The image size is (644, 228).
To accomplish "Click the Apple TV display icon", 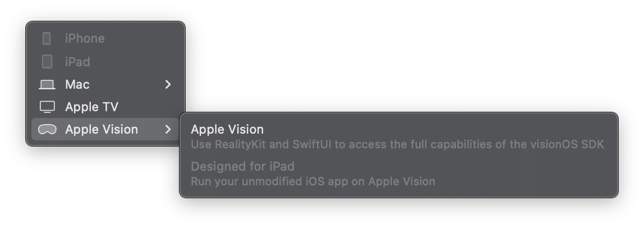I will point(47,107).
